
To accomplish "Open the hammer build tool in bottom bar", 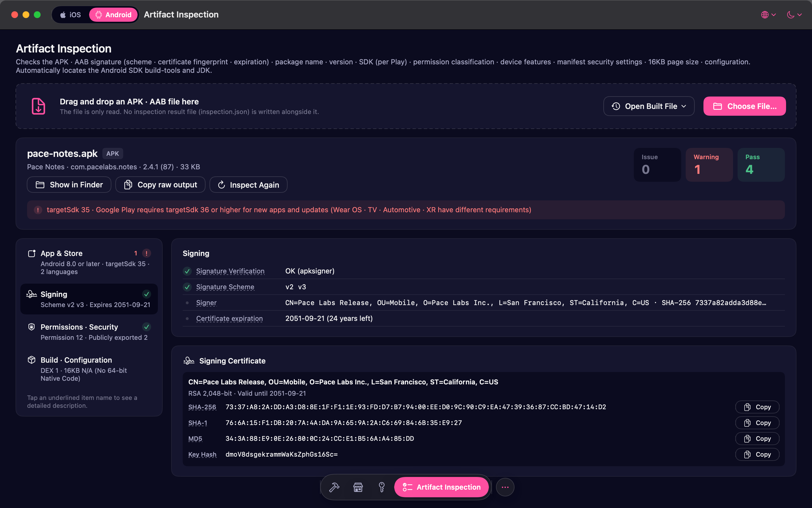I will pos(334,487).
